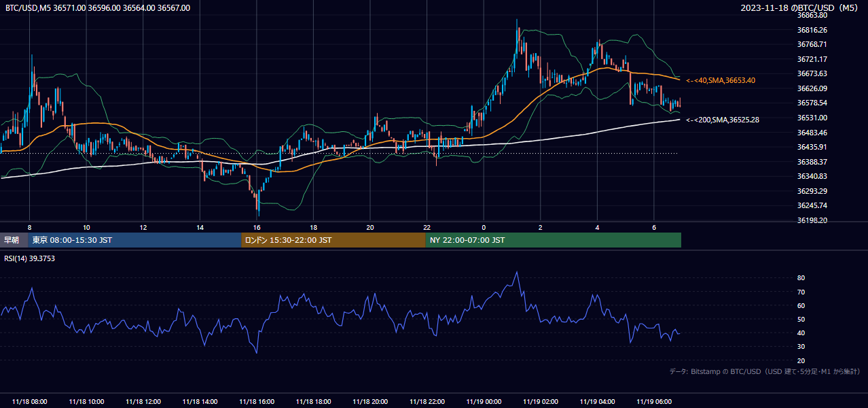Click the 11/19 00:00 time label

pos(484,402)
